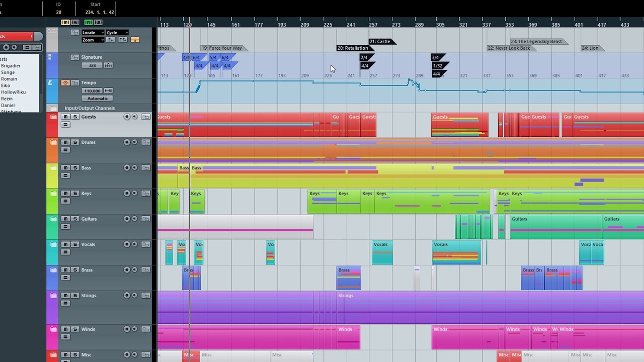Toggle global mute yellow M button
This screenshot has height=362, width=644.
click(x=65, y=22)
